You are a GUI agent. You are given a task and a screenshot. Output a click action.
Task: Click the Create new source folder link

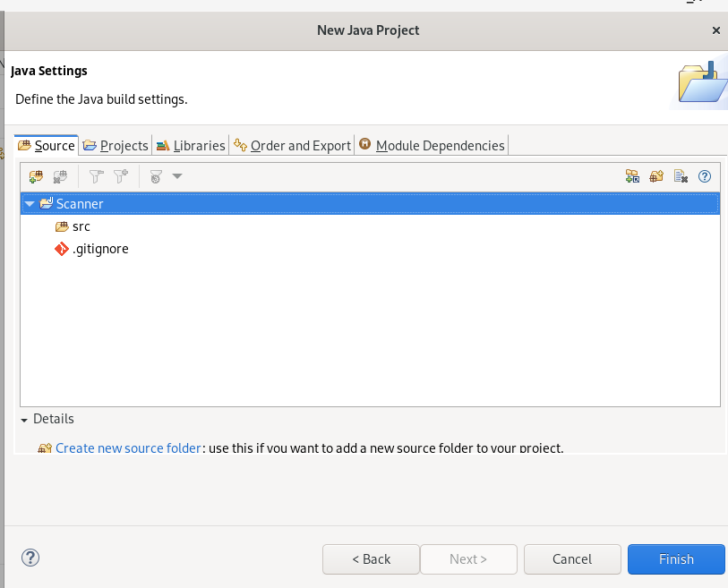click(128, 447)
